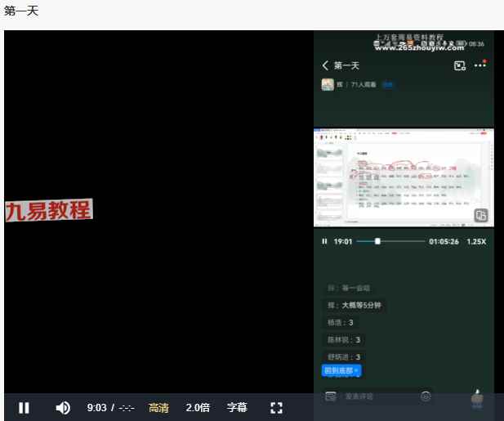Click the inner video progress slider handle
The height and width of the screenshot is (421, 504).
(x=377, y=241)
